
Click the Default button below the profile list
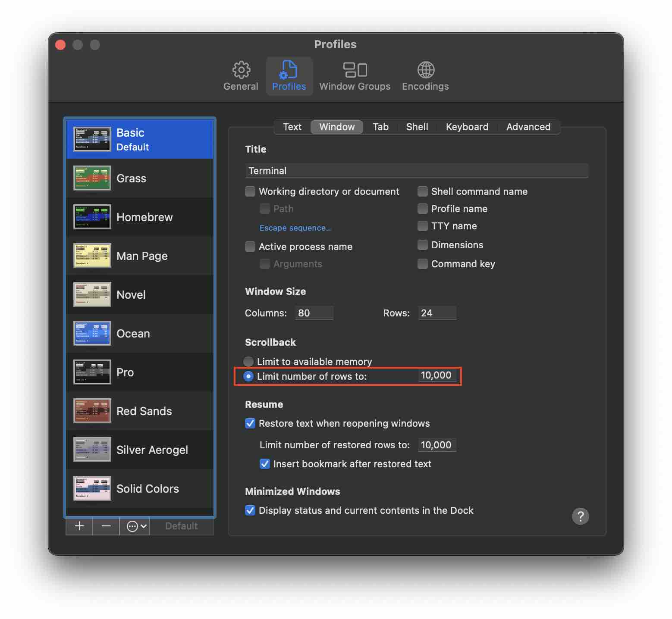click(181, 526)
